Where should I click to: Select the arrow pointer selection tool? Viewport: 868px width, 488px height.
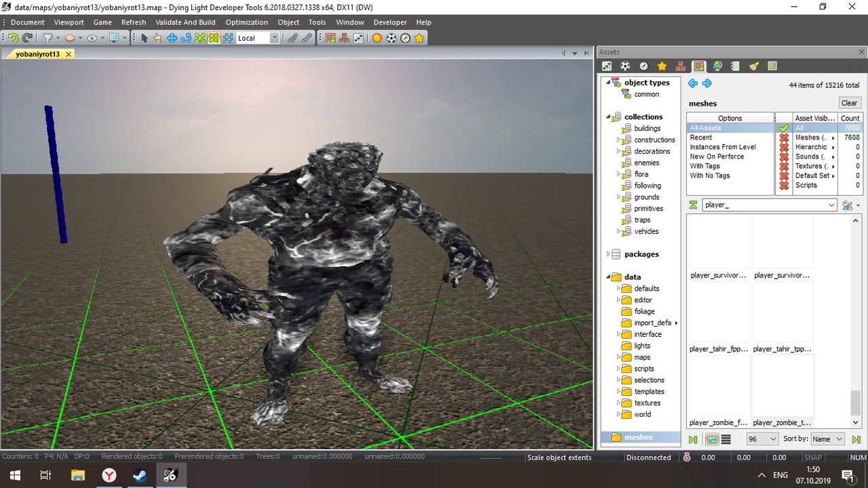[x=144, y=39]
